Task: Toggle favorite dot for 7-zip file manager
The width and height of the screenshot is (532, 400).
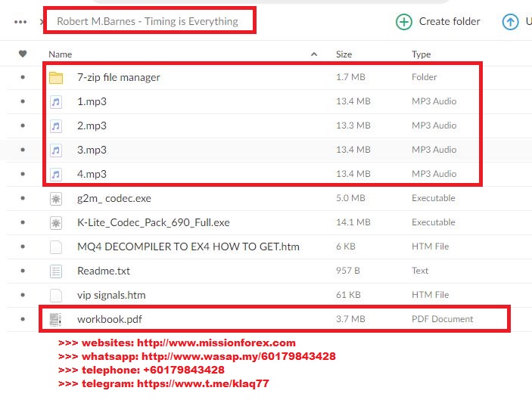Action: 23,77
